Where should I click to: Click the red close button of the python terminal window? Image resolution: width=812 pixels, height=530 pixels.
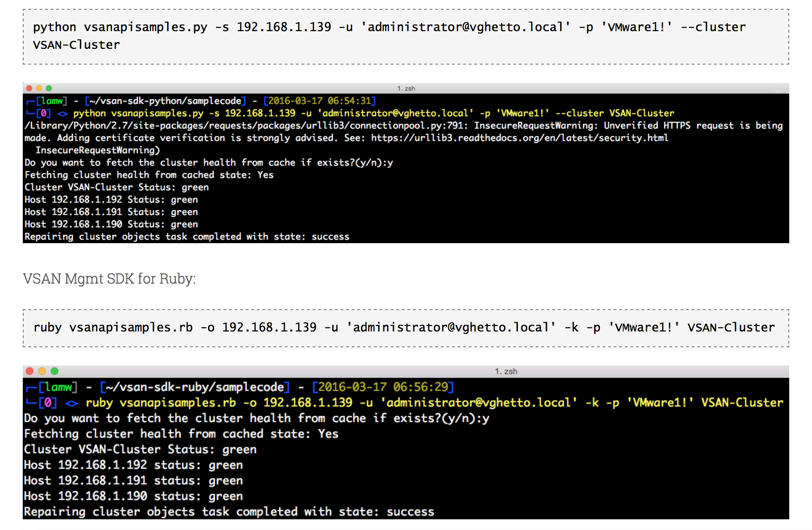pyautogui.click(x=29, y=88)
